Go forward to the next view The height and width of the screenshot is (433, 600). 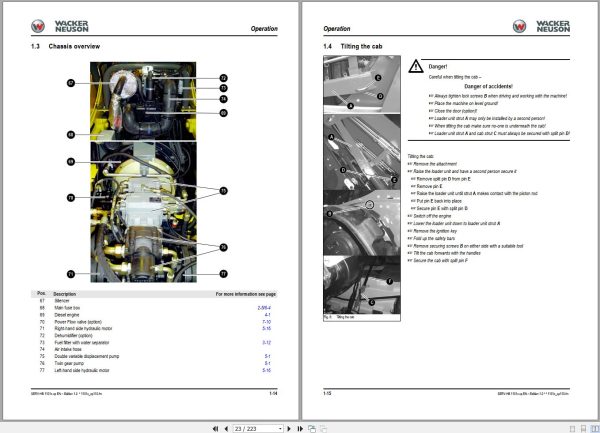point(323,429)
